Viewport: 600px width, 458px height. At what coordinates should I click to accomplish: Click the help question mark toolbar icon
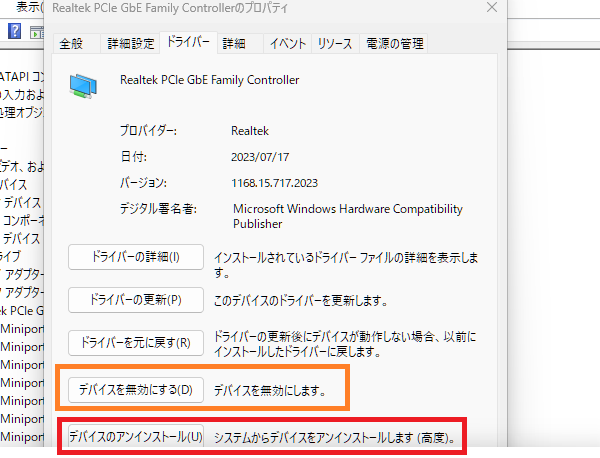click(14, 31)
